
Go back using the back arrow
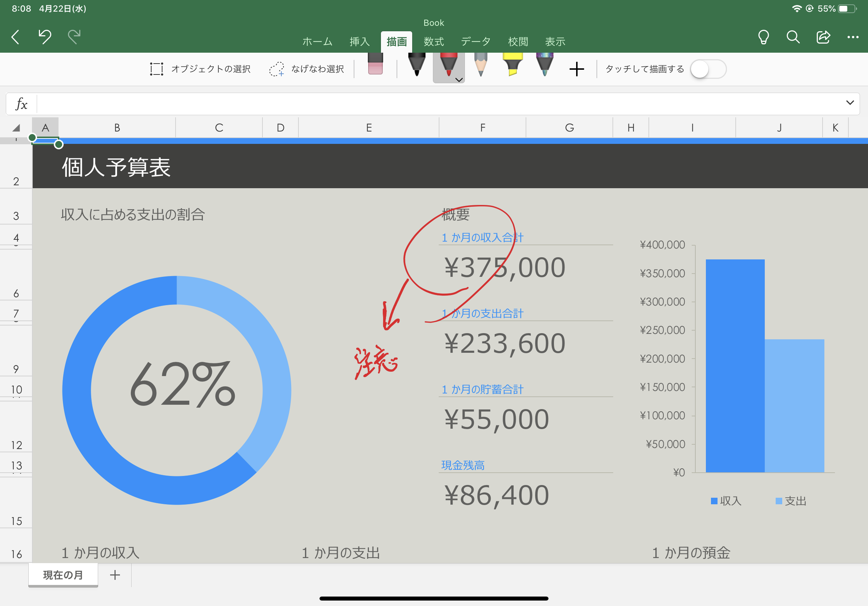pos(16,37)
